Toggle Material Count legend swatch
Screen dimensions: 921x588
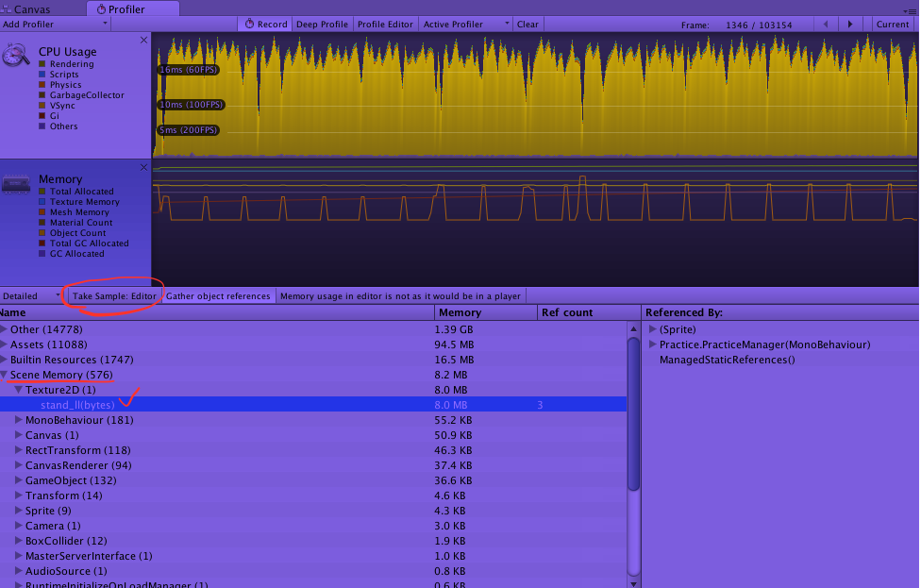point(42,222)
